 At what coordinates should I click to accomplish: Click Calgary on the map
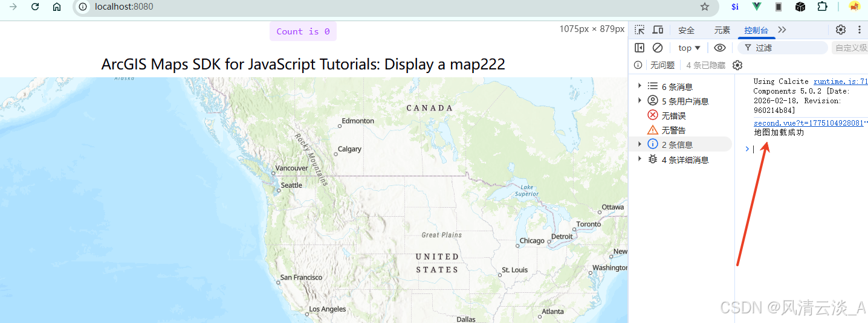coord(349,149)
